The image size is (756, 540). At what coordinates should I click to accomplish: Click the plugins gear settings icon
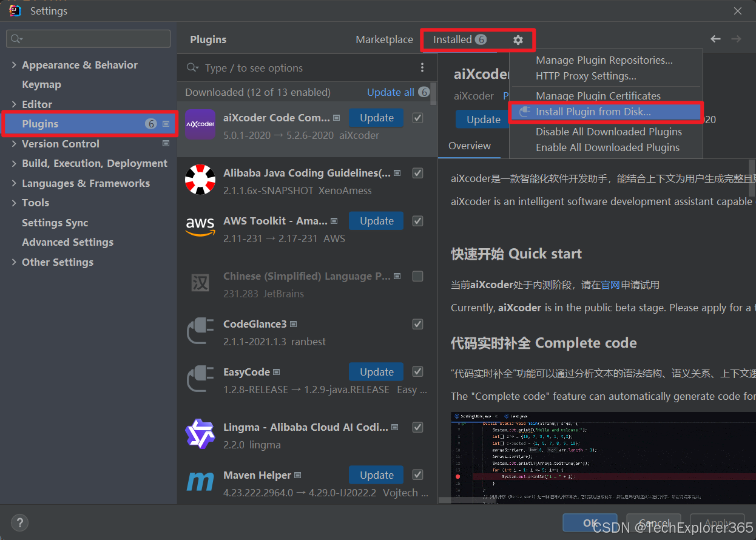pyautogui.click(x=518, y=39)
